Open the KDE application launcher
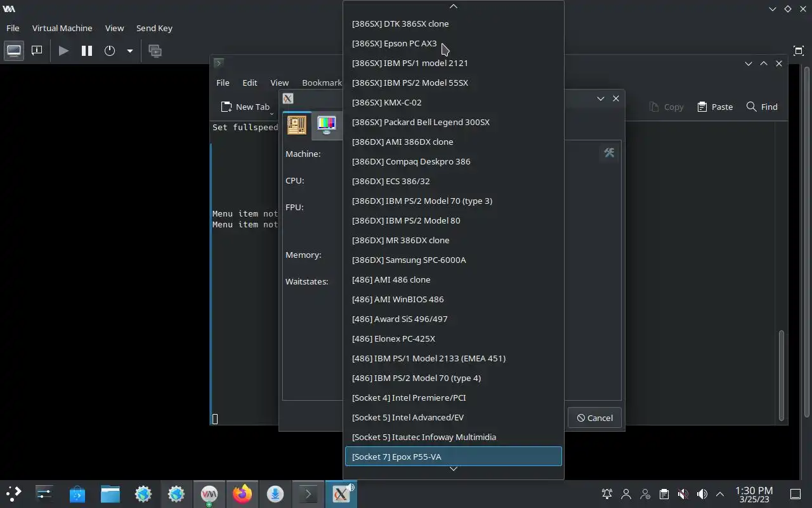The image size is (812, 508). [13, 493]
